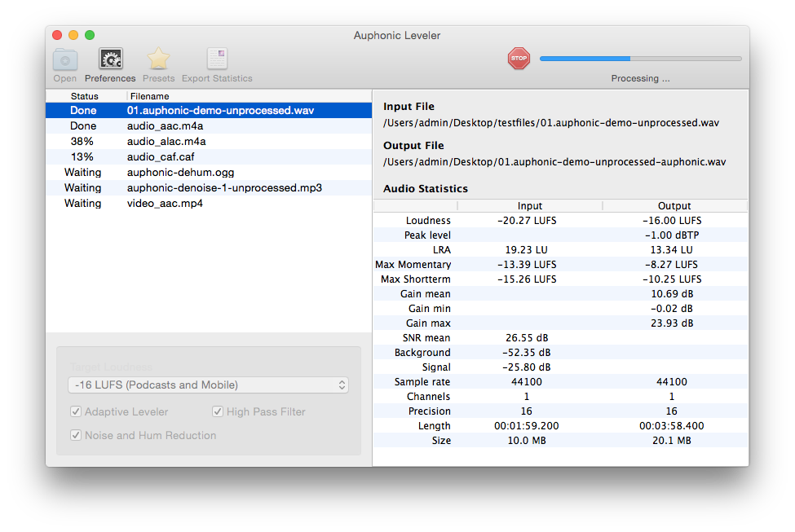Click the Gain mean value 10.69 dB
Viewport: 795px width, 532px height.
(x=672, y=294)
